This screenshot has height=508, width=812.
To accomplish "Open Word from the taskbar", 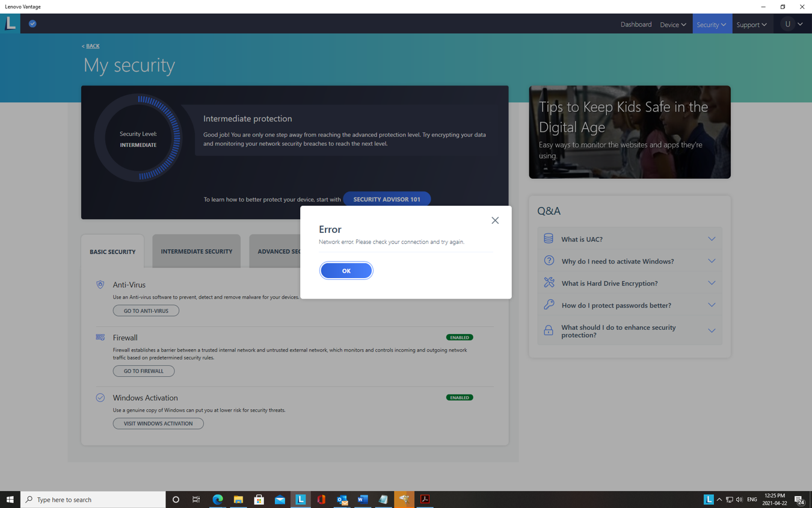I will pos(363,500).
